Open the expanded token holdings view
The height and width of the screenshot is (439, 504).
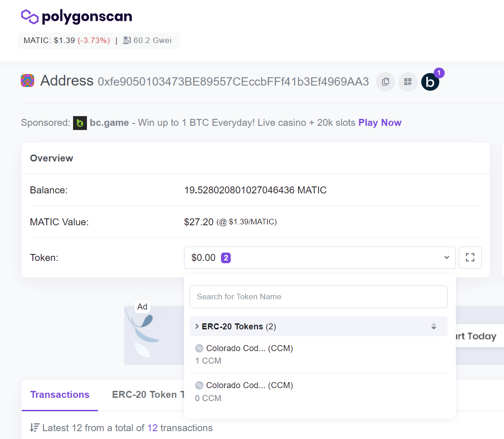(470, 257)
